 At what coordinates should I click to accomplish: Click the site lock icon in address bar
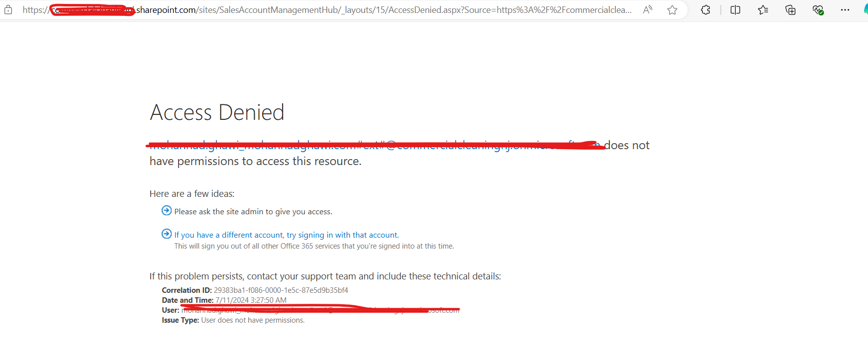[x=8, y=10]
